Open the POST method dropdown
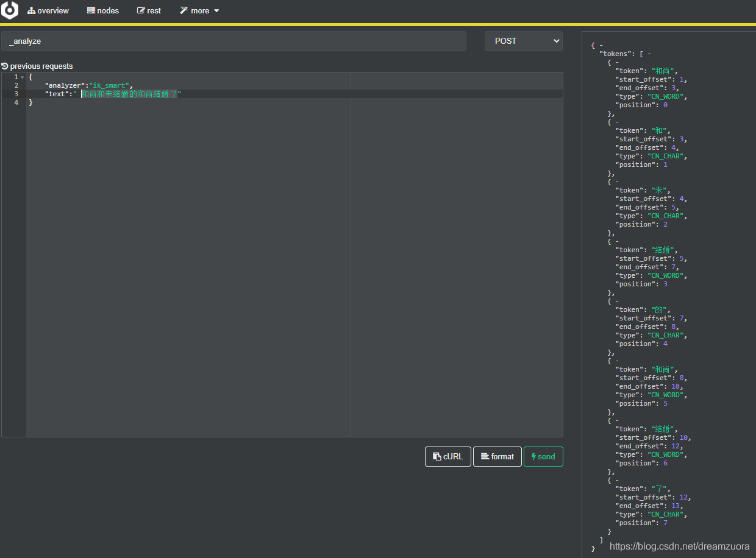The height and width of the screenshot is (558, 756). [x=524, y=41]
